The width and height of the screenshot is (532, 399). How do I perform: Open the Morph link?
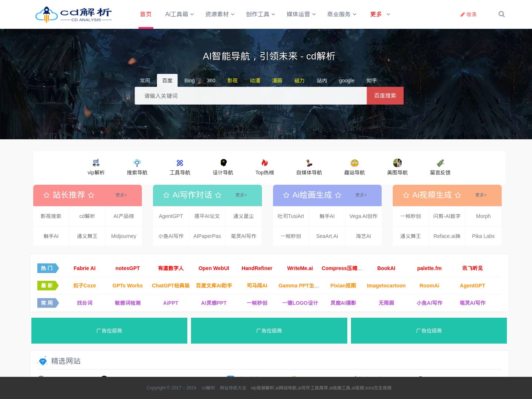point(483,216)
